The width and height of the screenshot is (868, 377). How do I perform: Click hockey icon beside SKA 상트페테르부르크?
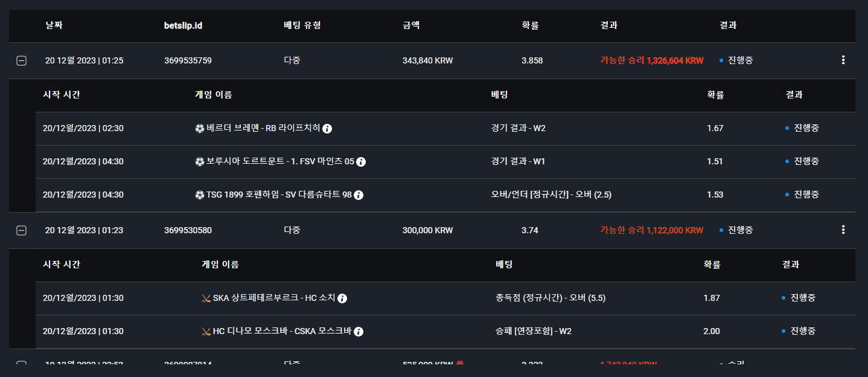point(206,298)
